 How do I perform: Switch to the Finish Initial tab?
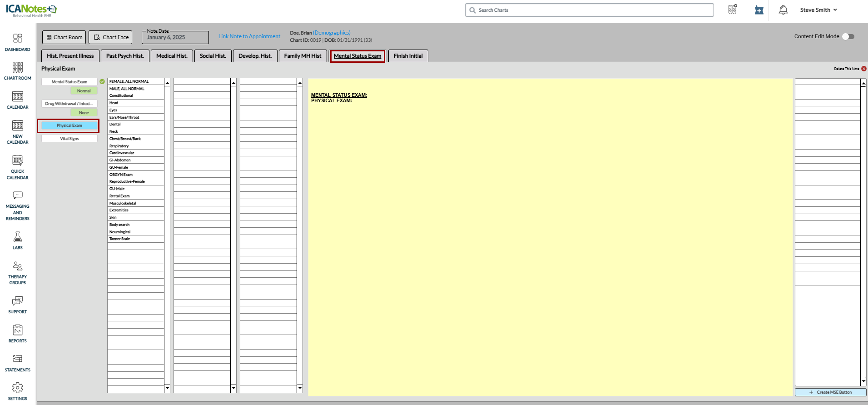tap(408, 56)
